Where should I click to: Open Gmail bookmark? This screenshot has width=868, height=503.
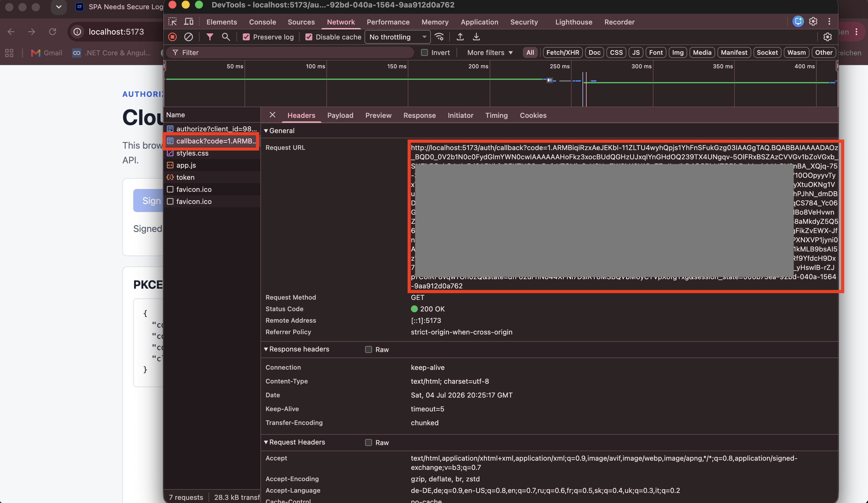point(46,53)
